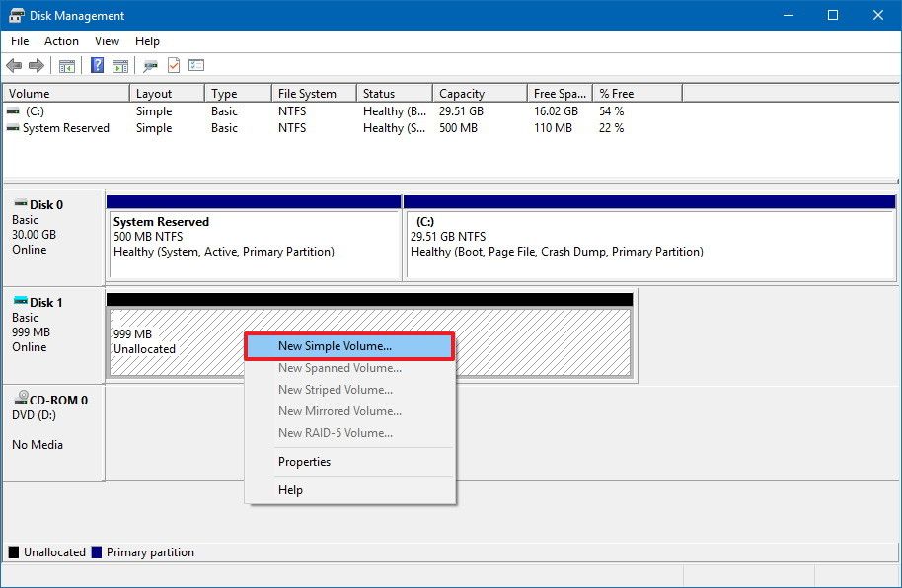Toggle the Show/Hide Action Pane icon
The image size is (902, 588).
(x=120, y=65)
